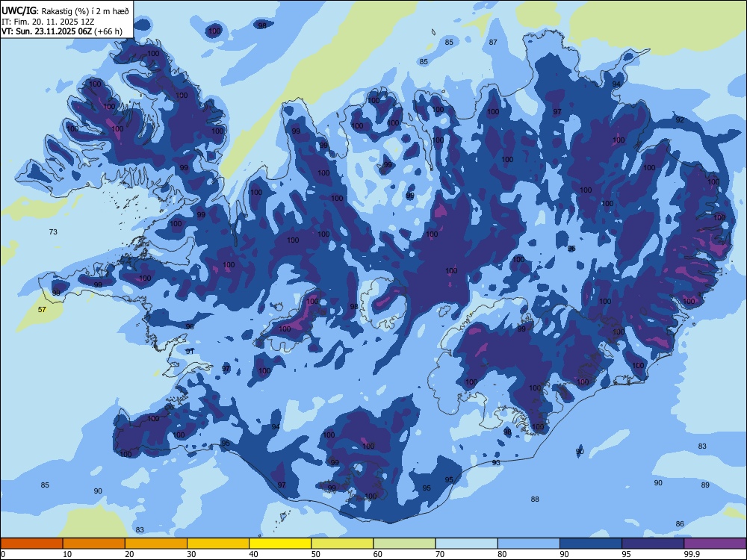Click the pale yellow 50–60 legend swatch
Viewport: 747px width, 560px height.
pos(343,544)
